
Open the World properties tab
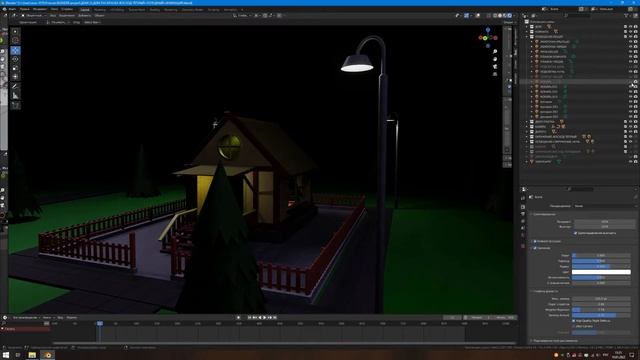(x=523, y=236)
